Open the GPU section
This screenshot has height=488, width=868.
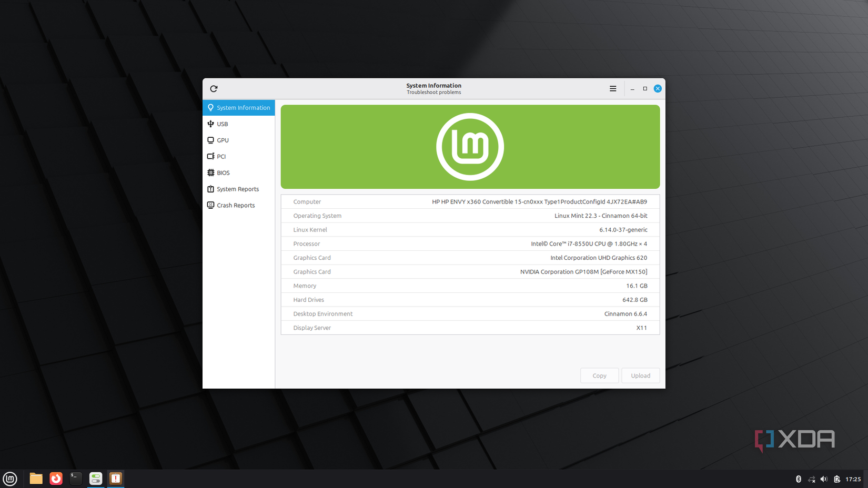[x=239, y=140]
